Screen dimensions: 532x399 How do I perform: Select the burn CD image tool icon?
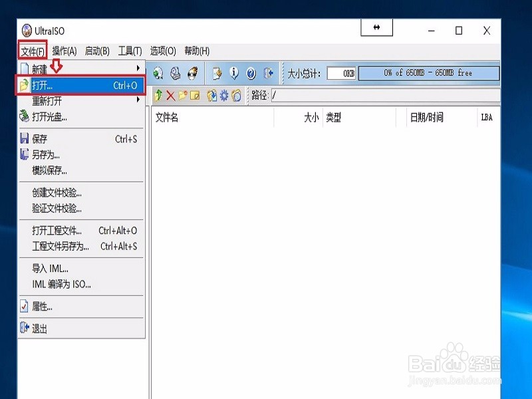tap(193, 73)
